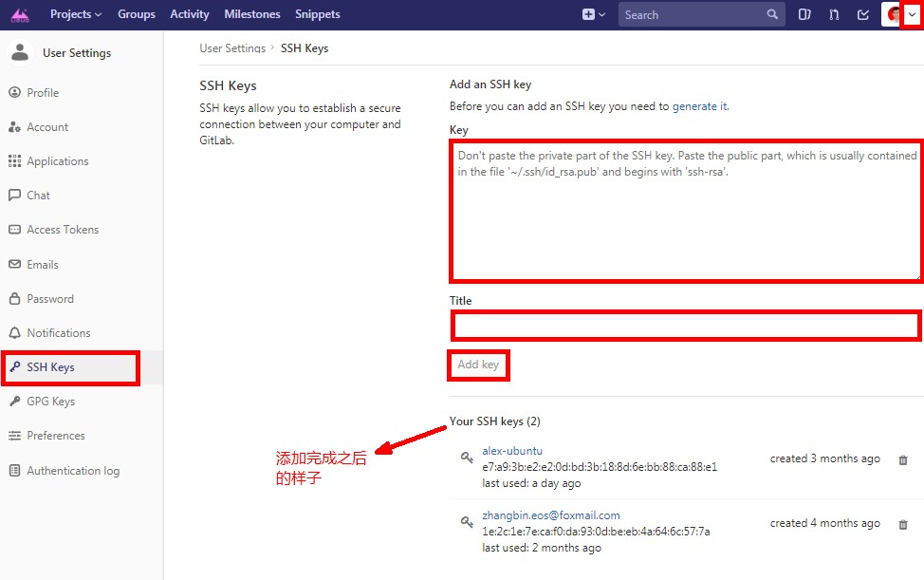Select Access Tokens in the sidebar
This screenshot has width=924, height=580.
click(63, 230)
